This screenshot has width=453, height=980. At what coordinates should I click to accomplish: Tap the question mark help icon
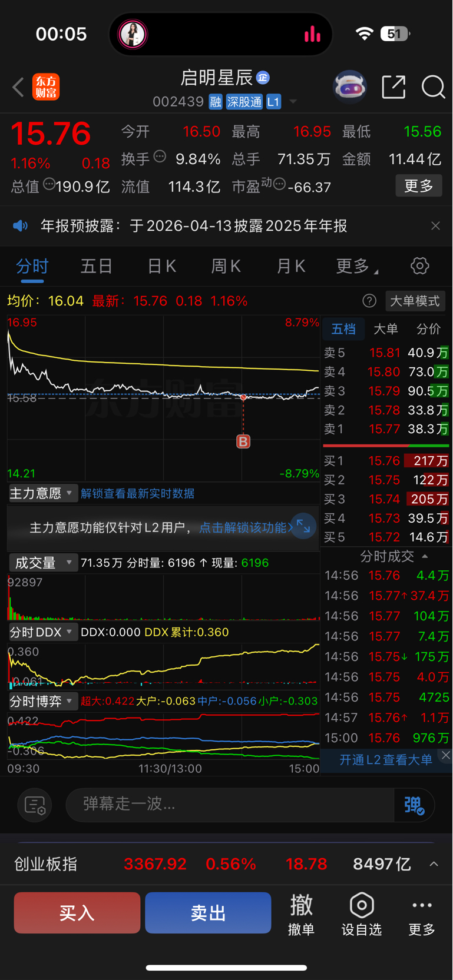[369, 301]
